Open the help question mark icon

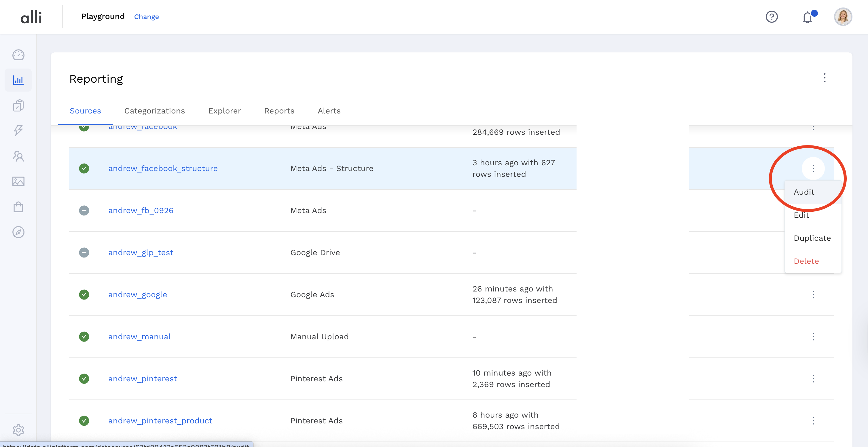click(x=771, y=17)
